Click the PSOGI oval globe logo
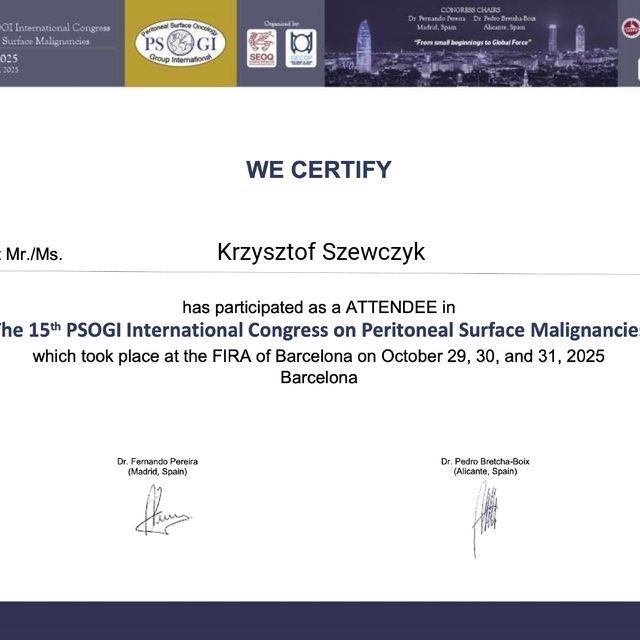Image resolution: width=640 pixels, height=640 pixels. 180,43
